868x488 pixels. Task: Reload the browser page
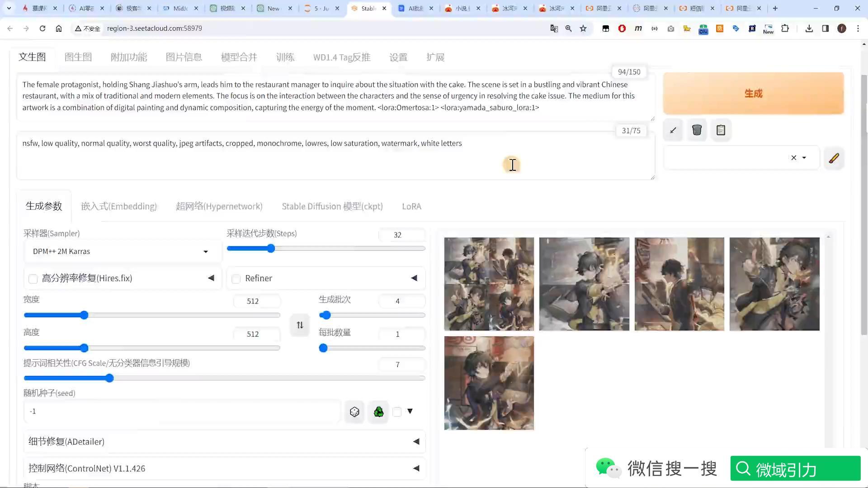click(x=42, y=28)
